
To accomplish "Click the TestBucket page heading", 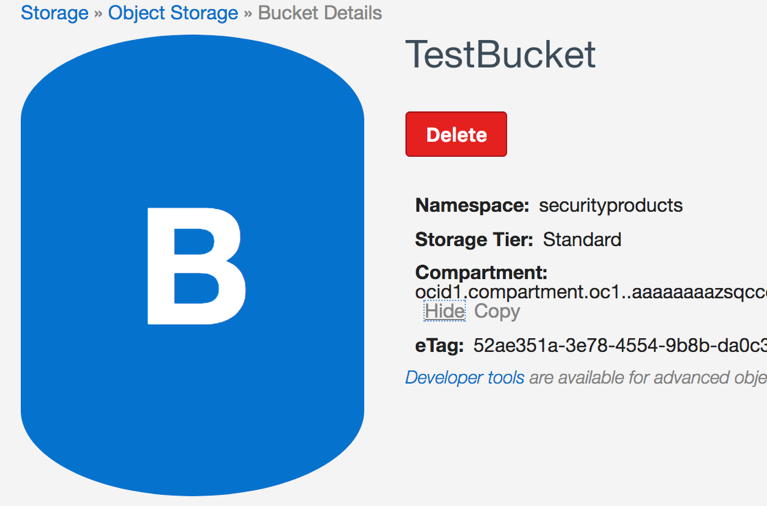I will (x=500, y=54).
